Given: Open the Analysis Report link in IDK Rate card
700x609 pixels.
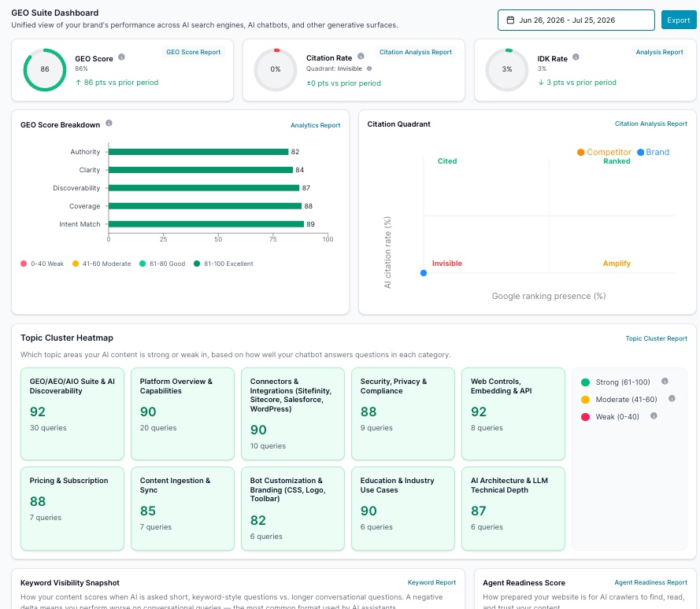Looking at the screenshot, I should [x=659, y=52].
